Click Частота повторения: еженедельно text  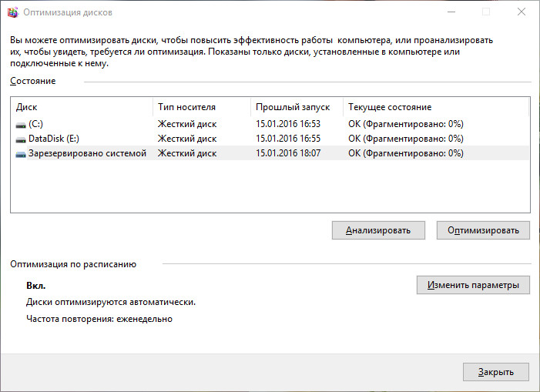(x=99, y=319)
